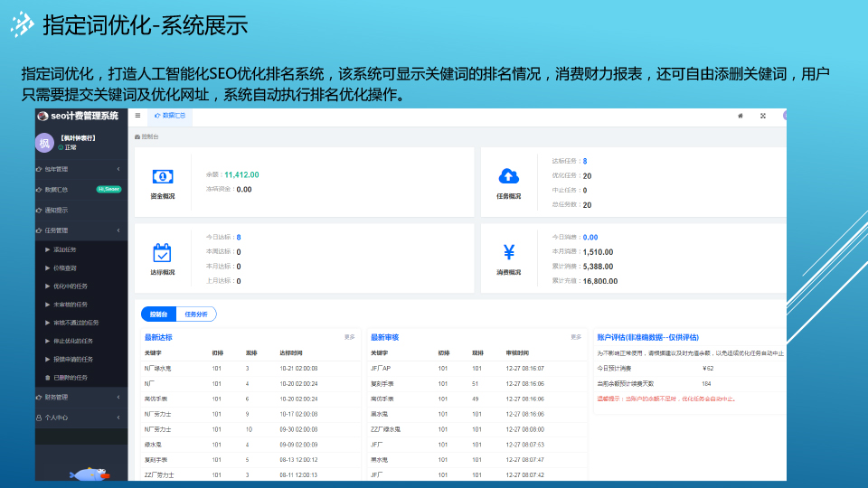Image resolution: width=868 pixels, height=488 pixels.
Task: Open 优化中的任务 in the sidebar
Action: click(71, 286)
